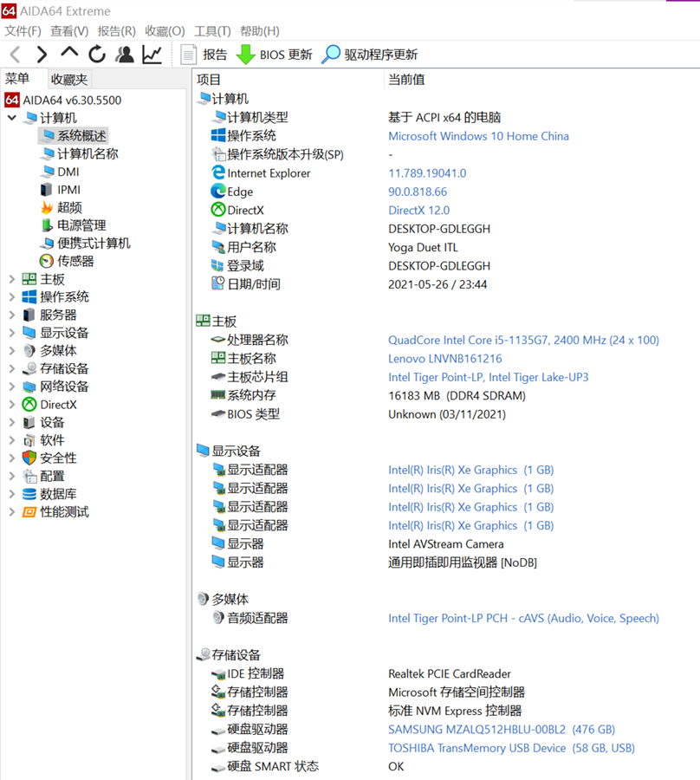Viewport: 700px width, 780px height.
Task: Open the 查看(V) menu
Action: 69,31
